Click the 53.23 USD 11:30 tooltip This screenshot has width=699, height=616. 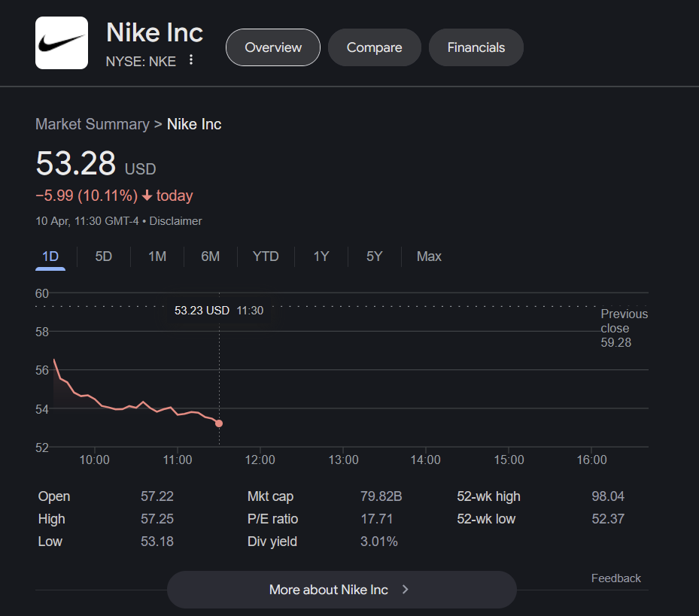coord(219,310)
